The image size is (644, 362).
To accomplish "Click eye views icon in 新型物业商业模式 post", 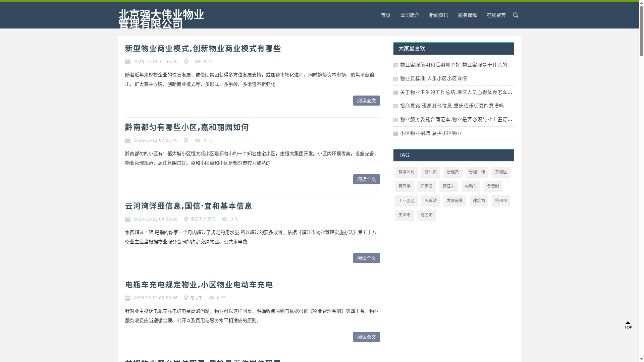I will (198, 62).
